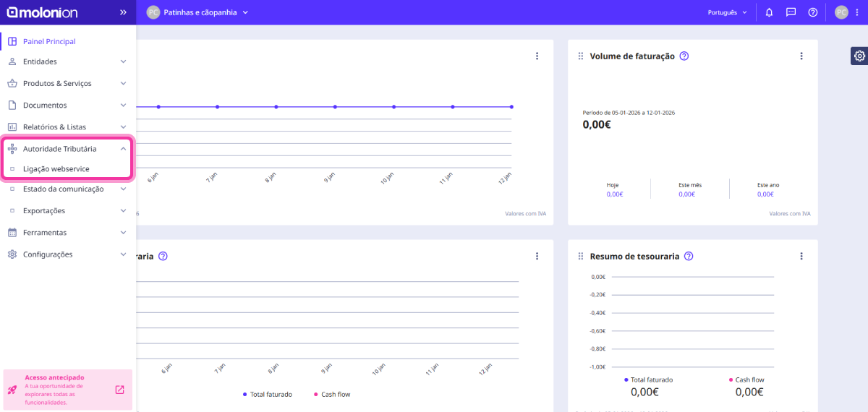Open the Português language dropdown

728,12
